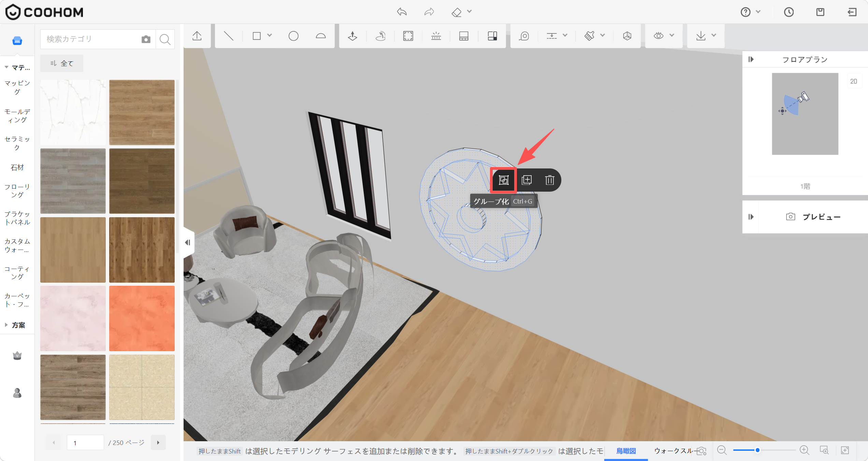
Task: Toggle the eye visibility icon
Action: (x=659, y=36)
